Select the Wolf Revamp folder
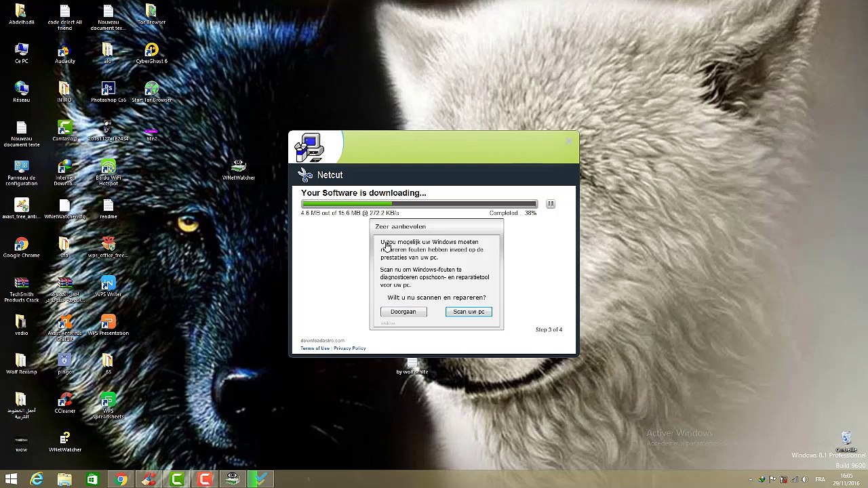 [21, 363]
